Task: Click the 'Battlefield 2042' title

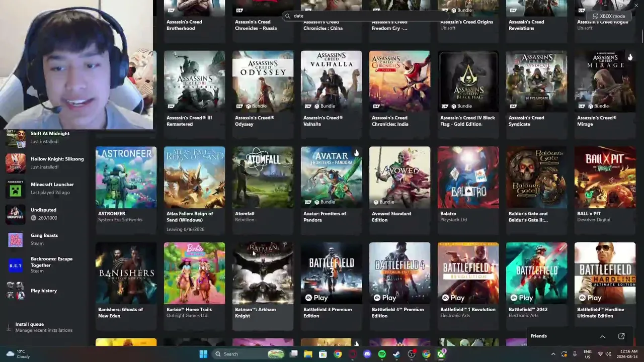Action: pos(528,309)
